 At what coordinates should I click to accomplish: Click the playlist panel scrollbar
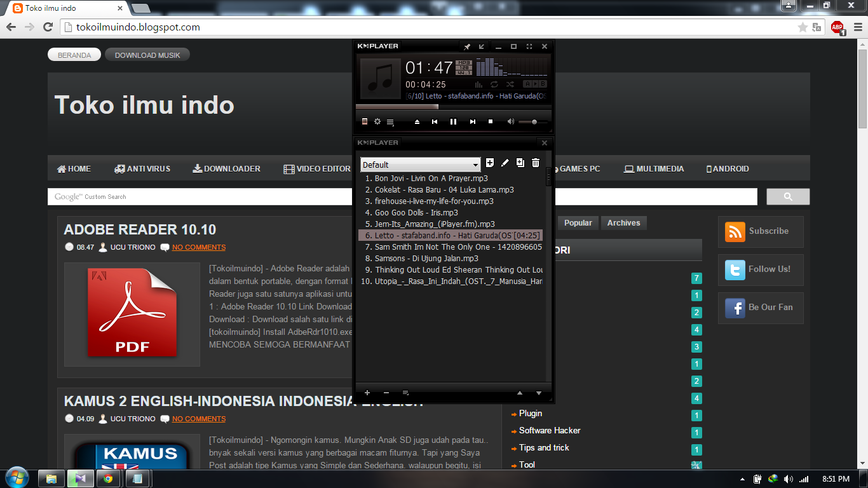549,177
